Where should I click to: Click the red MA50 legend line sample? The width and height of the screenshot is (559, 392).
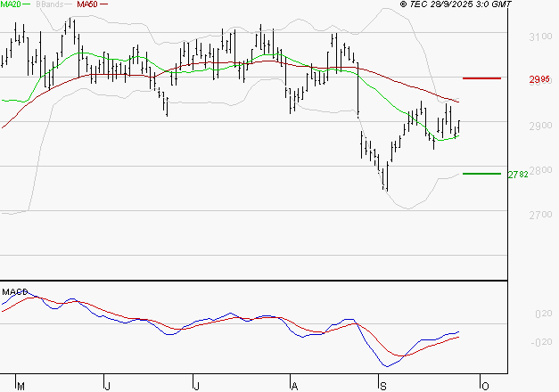103,5
